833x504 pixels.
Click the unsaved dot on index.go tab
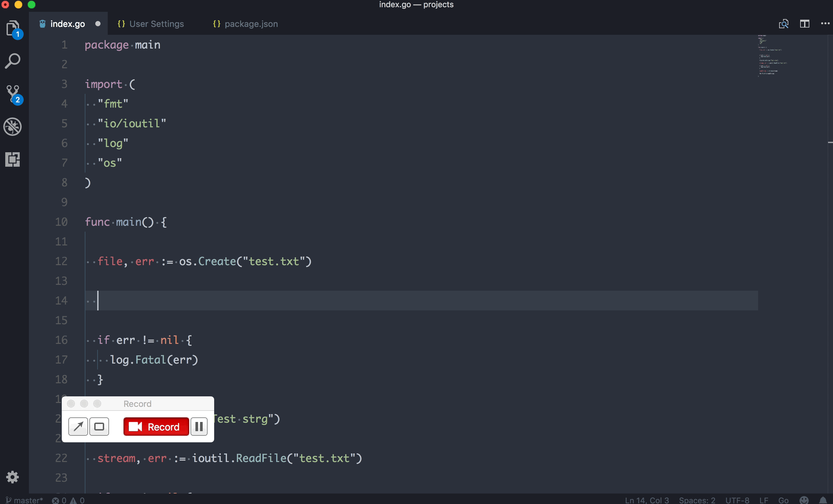coord(98,24)
